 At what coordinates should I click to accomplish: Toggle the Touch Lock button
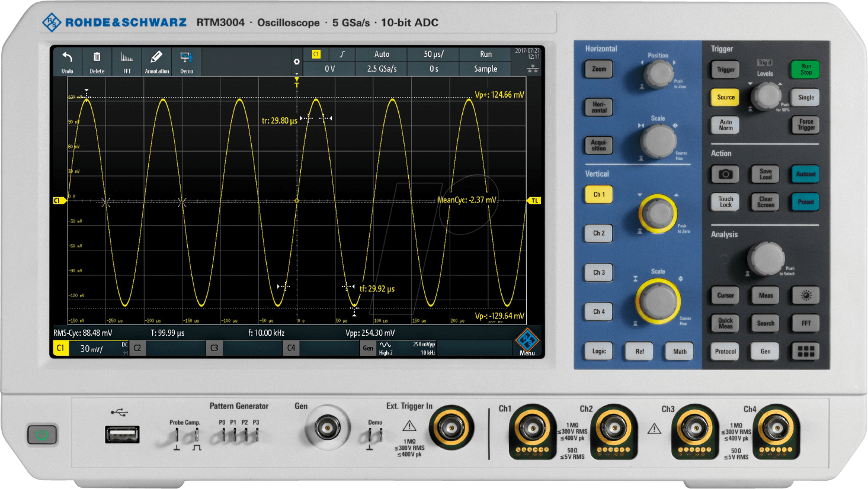[726, 202]
